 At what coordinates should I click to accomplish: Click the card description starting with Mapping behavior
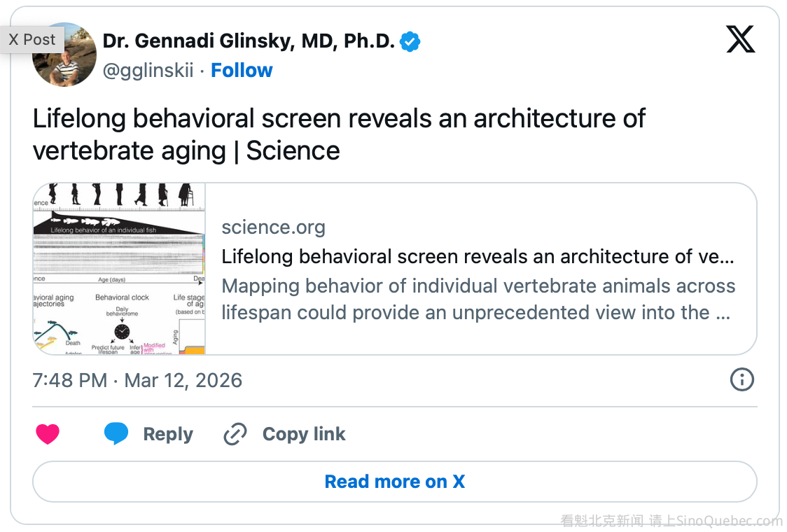[x=478, y=299]
